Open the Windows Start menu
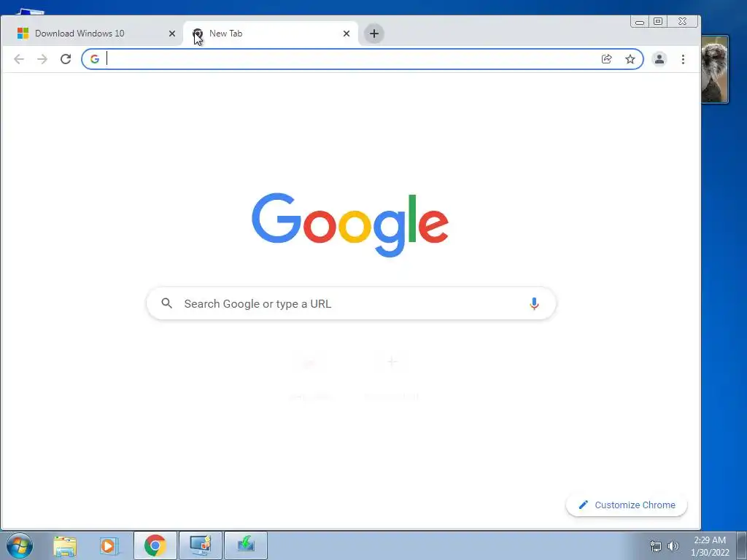747x560 pixels. pyautogui.click(x=20, y=545)
